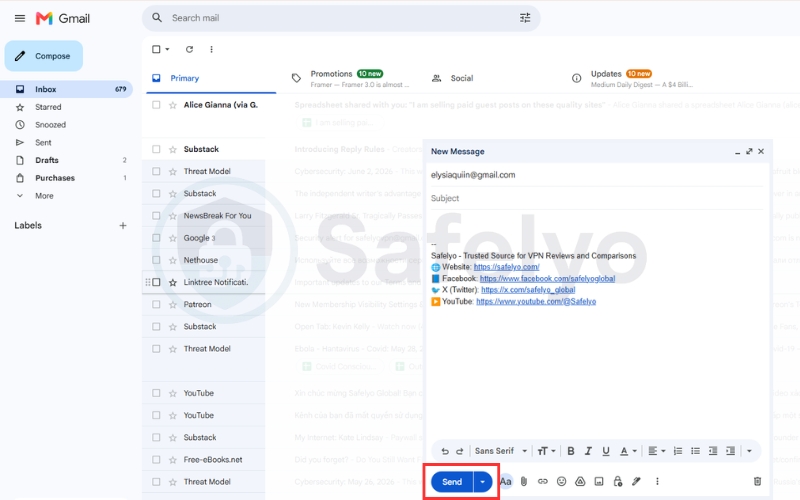This screenshot has height=500, width=800.
Task: Attach files with the paperclip icon
Action: coord(523,482)
